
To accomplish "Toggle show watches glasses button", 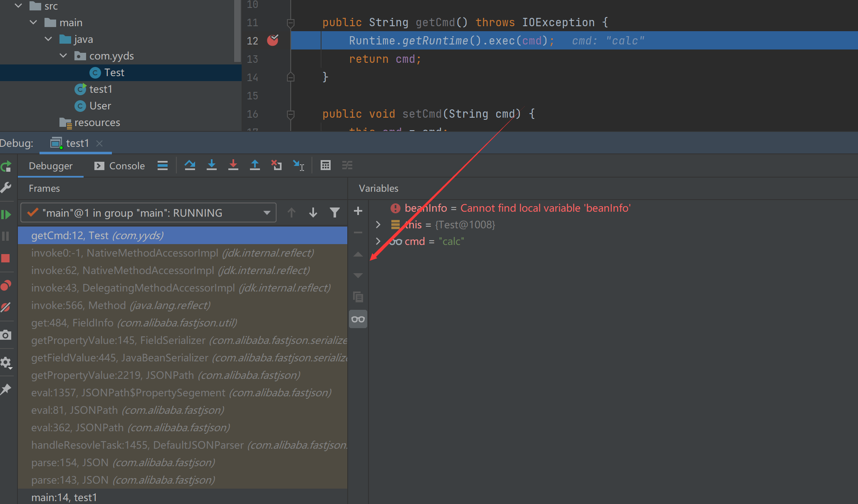I will click(x=358, y=319).
